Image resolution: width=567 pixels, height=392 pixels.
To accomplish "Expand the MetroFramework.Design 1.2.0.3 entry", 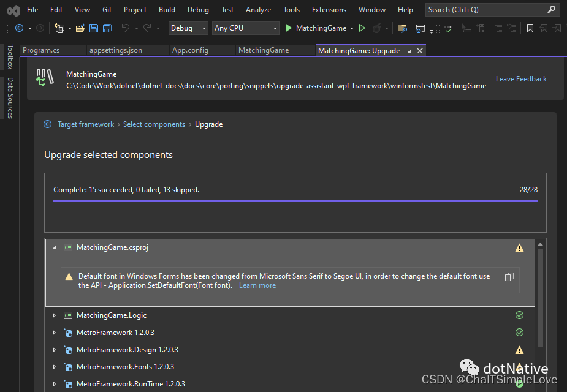I will click(54, 349).
